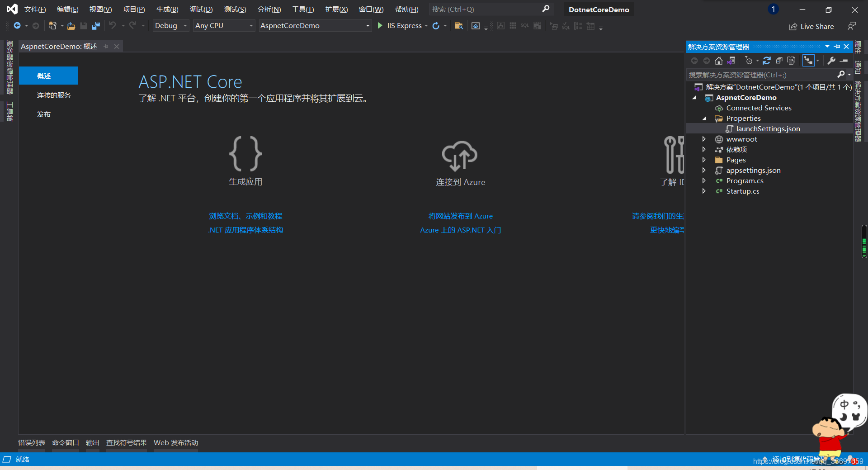
Task: Open the 服务器资源管理器 side panel tab
Action: coord(9,67)
